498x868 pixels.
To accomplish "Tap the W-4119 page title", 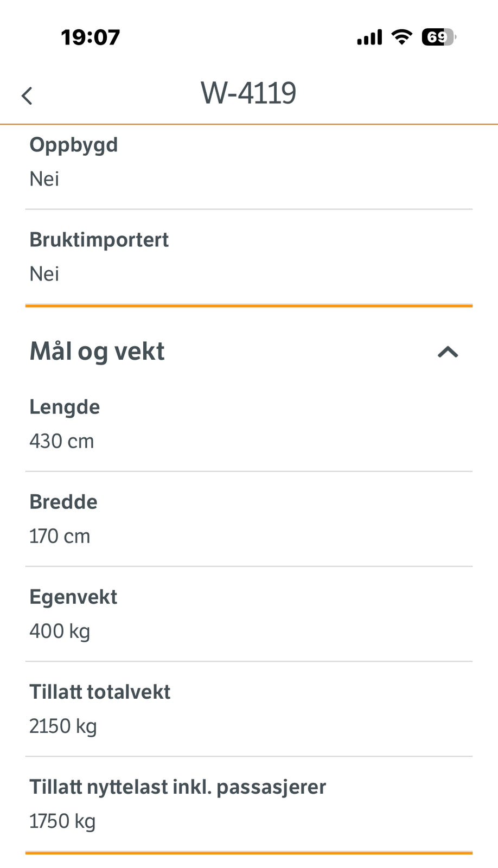I will click(248, 93).
